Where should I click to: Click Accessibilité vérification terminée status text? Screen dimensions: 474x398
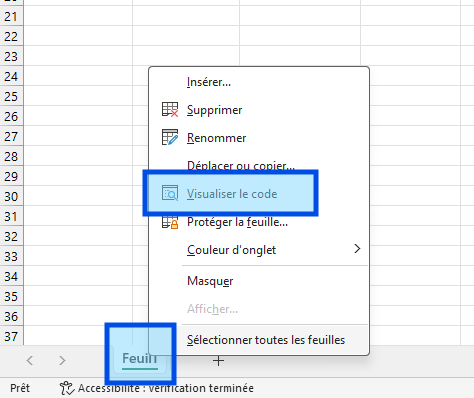tap(166, 388)
